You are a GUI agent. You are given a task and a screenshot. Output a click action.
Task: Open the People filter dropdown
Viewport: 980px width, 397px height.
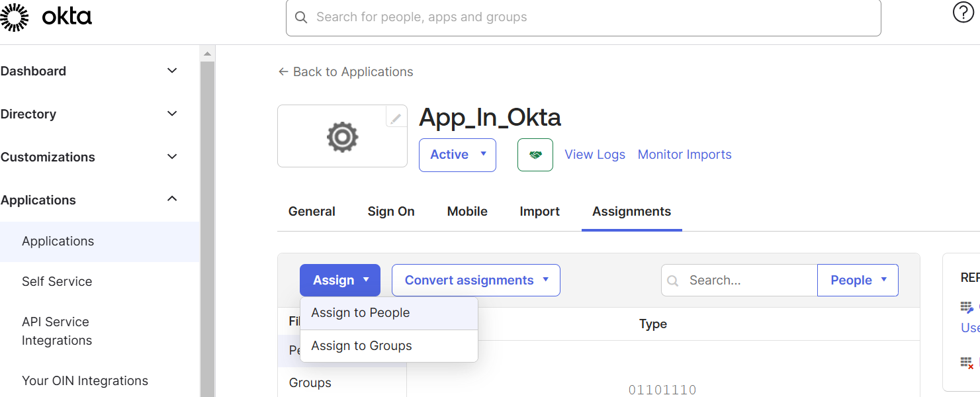858,281
